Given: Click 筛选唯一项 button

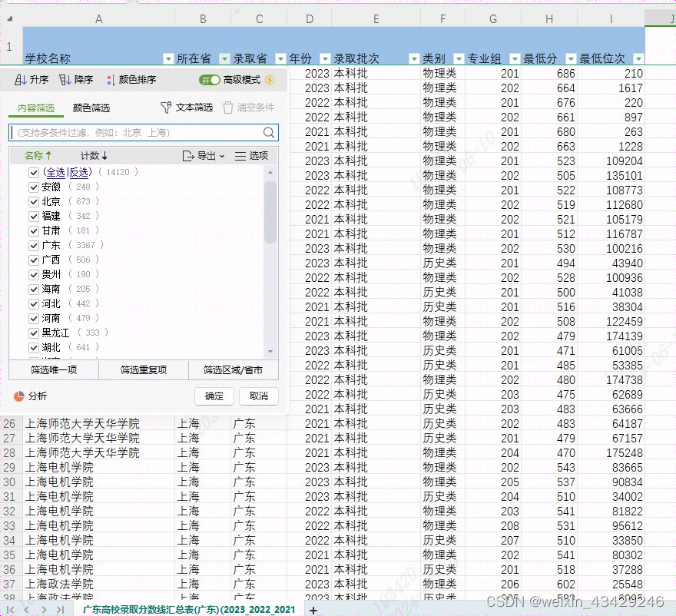Looking at the screenshot, I should click(54, 370).
